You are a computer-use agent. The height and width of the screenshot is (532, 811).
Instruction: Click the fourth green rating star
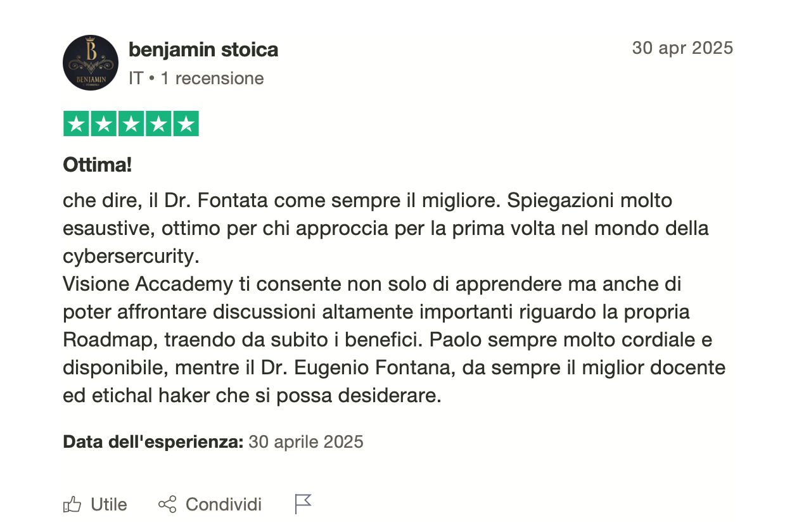tap(158, 124)
